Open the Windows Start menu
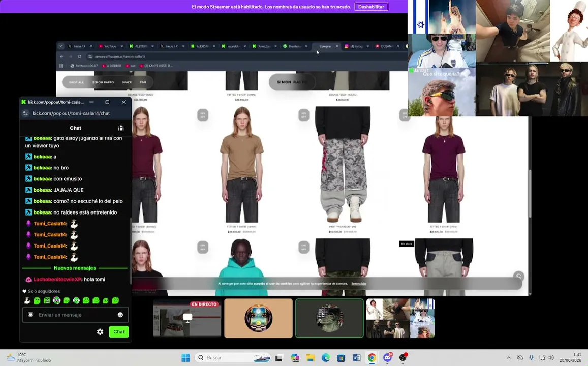 click(185, 358)
